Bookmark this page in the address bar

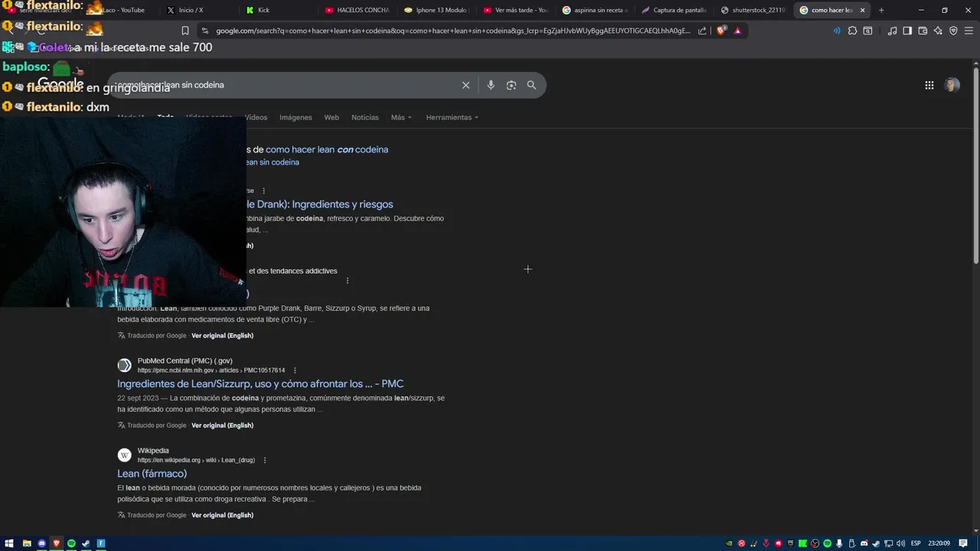tap(185, 31)
